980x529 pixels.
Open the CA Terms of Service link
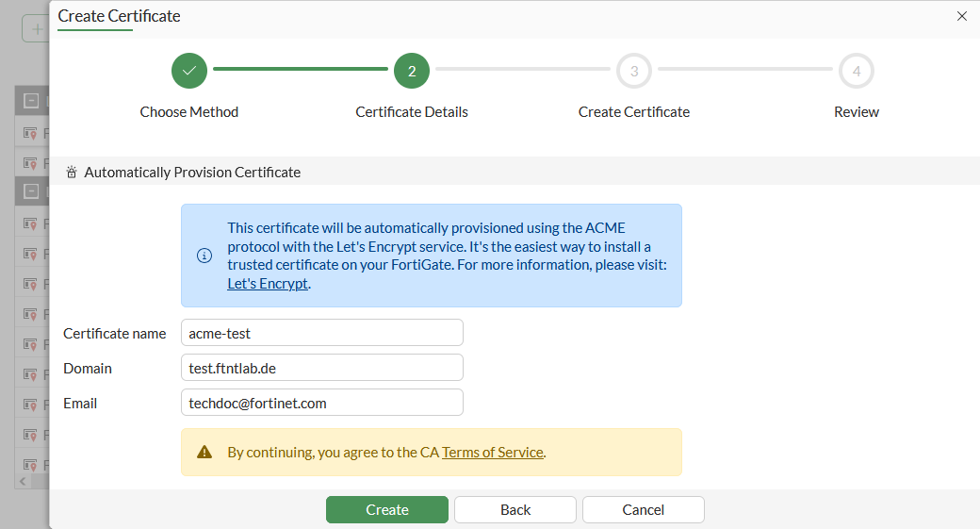pyautogui.click(x=492, y=453)
